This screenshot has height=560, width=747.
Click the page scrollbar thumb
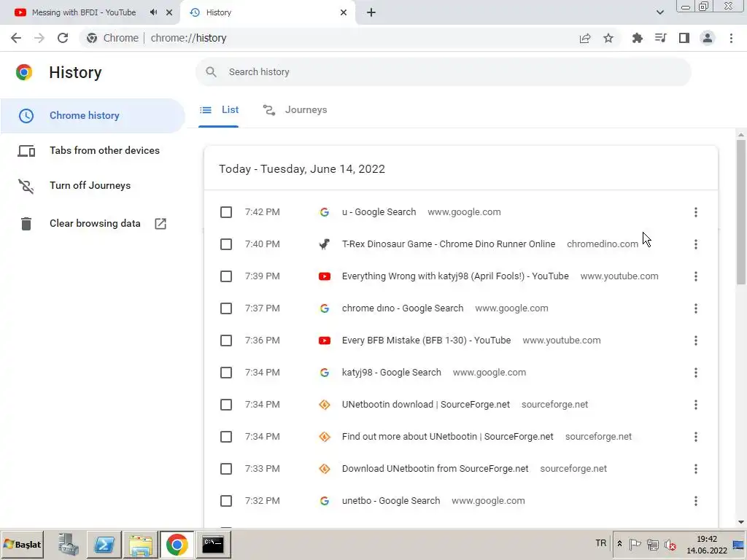pyautogui.click(x=741, y=212)
